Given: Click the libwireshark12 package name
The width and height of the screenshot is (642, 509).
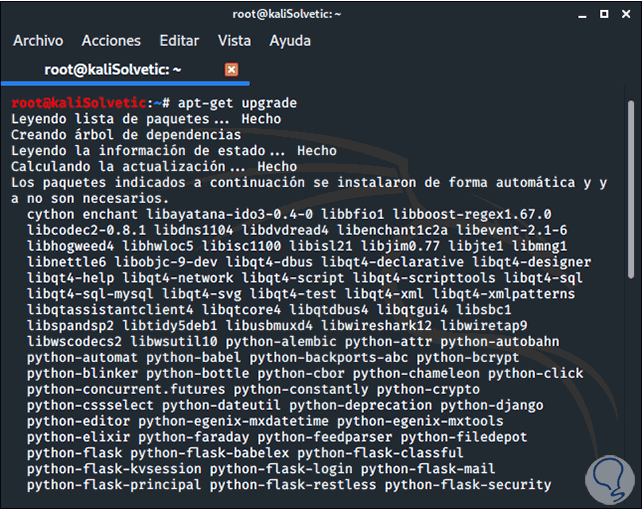Looking at the screenshot, I should 393,325.
